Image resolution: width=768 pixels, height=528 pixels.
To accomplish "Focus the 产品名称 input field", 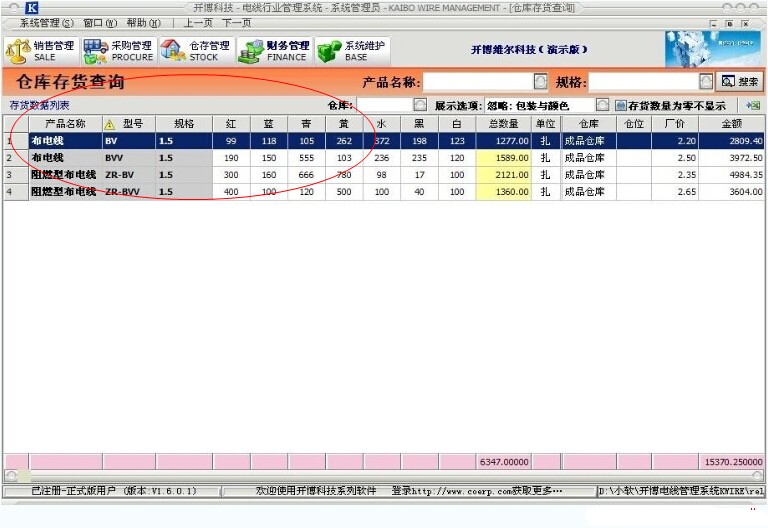I will (x=478, y=81).
